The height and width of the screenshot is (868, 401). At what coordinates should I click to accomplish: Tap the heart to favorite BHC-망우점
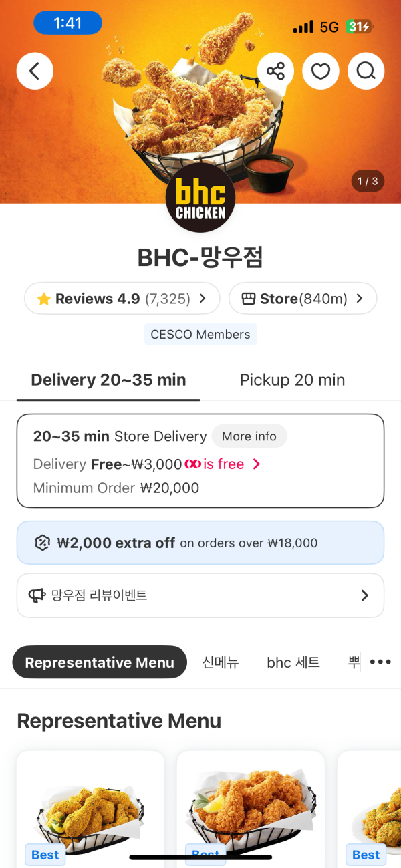[x=321, y=71]
